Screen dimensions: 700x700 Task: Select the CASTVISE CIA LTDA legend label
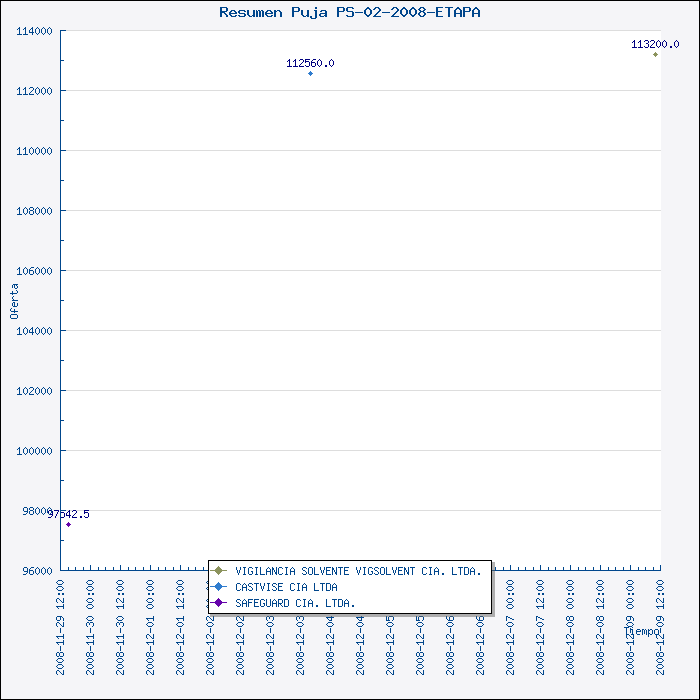tap(286, 587)
